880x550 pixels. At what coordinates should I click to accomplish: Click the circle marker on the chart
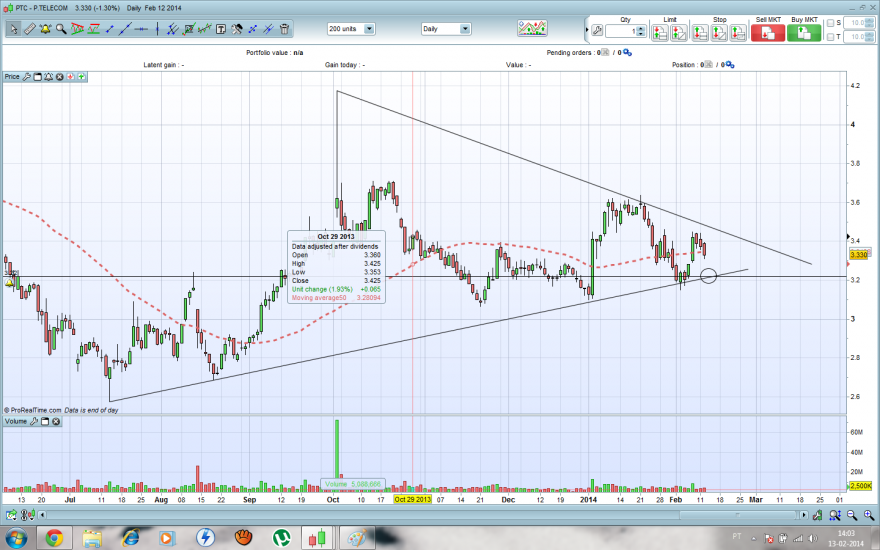(x=708, y=276)
